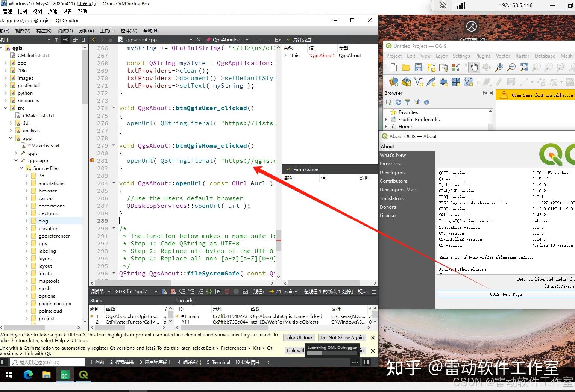Viewport: 575px width, 392px height.
Task: Toggle right sidebar visibility in Qt Creator
Action: [366, 362]
